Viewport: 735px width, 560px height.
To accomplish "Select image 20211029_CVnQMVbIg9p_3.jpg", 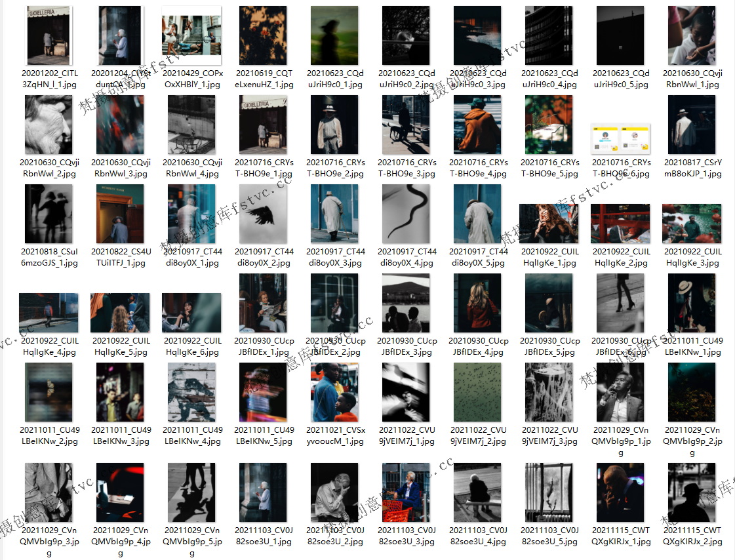I will [49, 492].
